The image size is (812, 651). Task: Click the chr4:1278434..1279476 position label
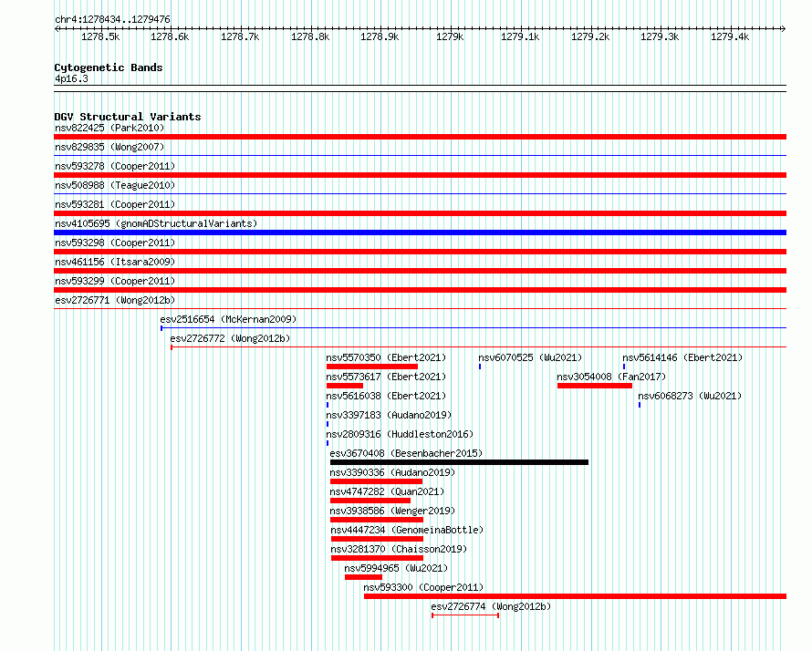(x=112, y=19)
